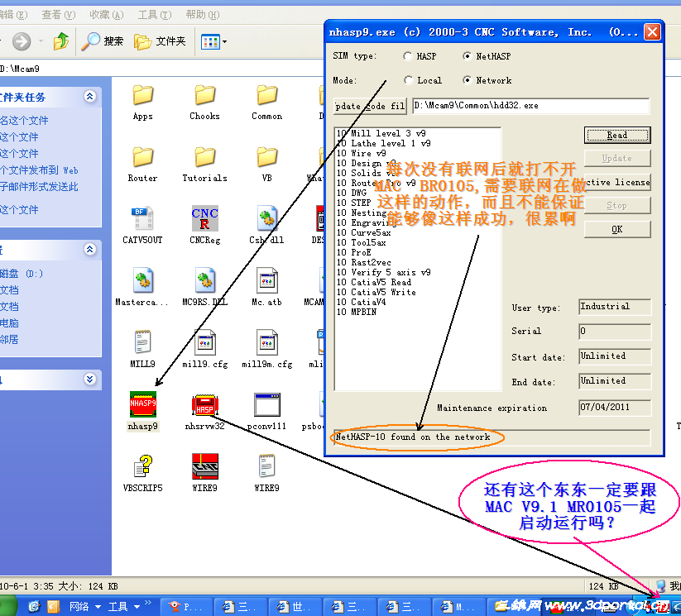The image size is (681, 616).
Task: Collapse the panel containing 磁盘 (D:)
Action: [90, 249]
